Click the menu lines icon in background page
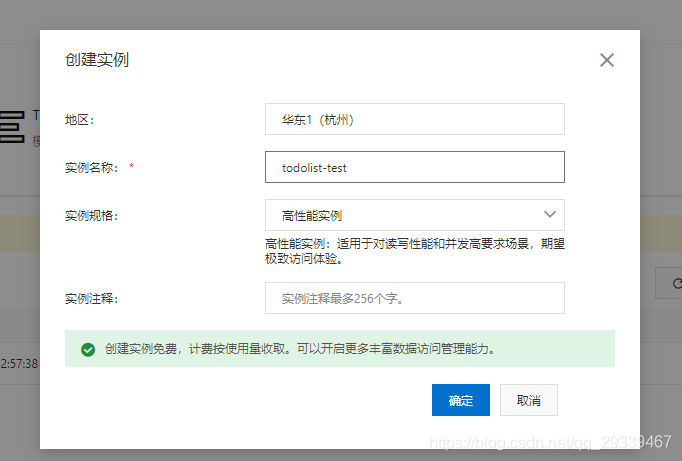 12,127
